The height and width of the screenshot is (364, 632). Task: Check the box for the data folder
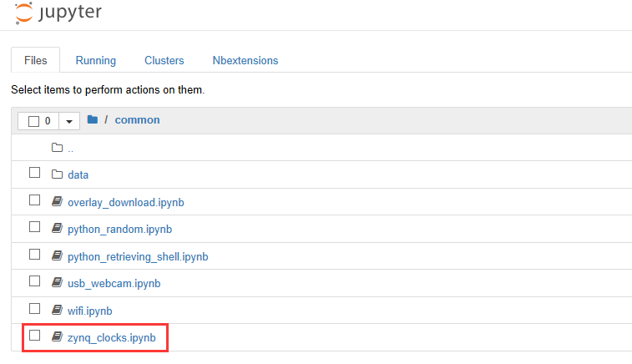[x=35, y=173]
